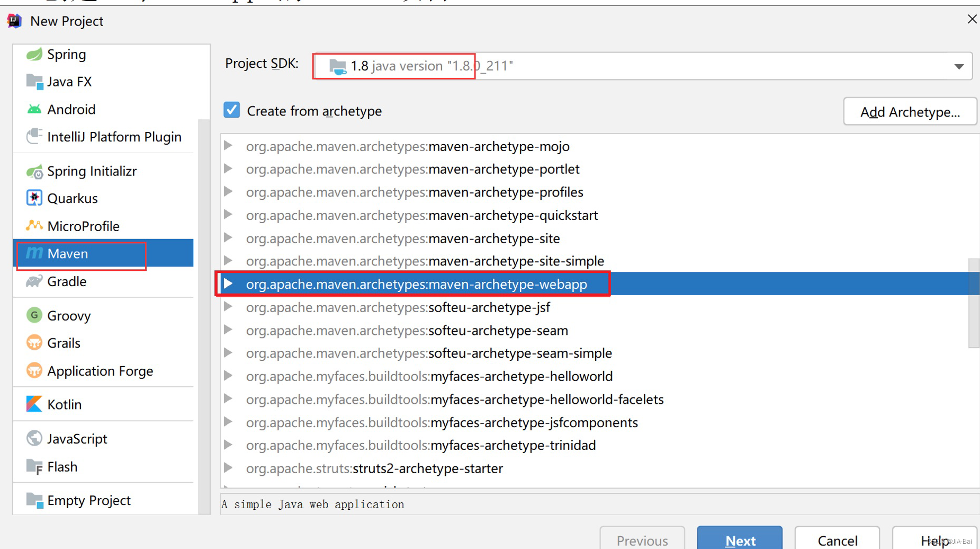
Task: Select Grails project type
Action: pos(103,343)
